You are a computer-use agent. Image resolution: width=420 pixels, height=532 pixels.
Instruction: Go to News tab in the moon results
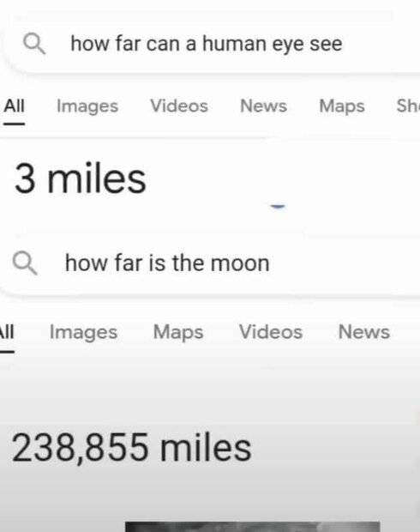click(363, 332)
